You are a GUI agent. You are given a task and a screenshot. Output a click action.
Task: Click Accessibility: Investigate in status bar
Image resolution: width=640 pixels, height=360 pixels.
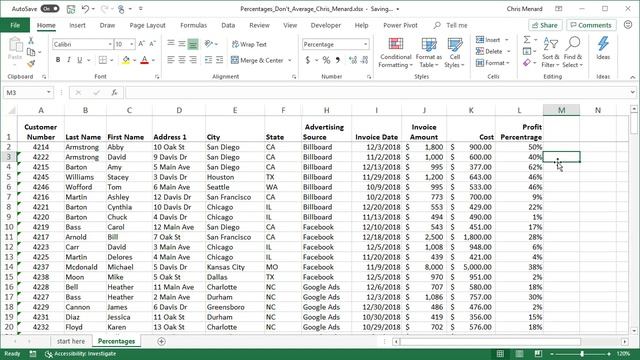point(80,354)
